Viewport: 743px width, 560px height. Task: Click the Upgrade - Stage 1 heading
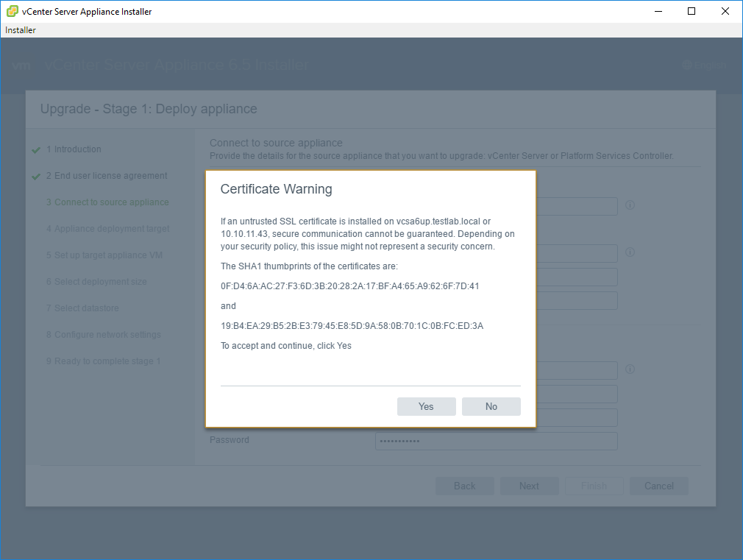(149, 109)
